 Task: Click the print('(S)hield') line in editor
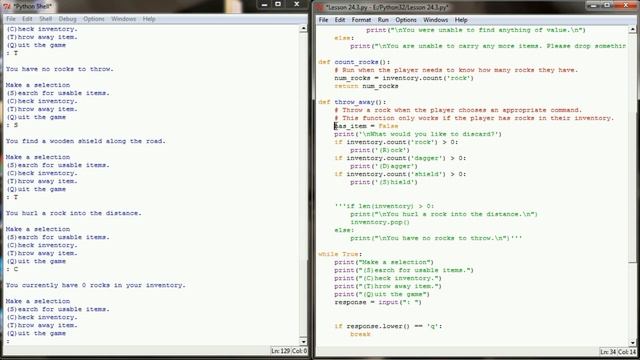(384, 182)
